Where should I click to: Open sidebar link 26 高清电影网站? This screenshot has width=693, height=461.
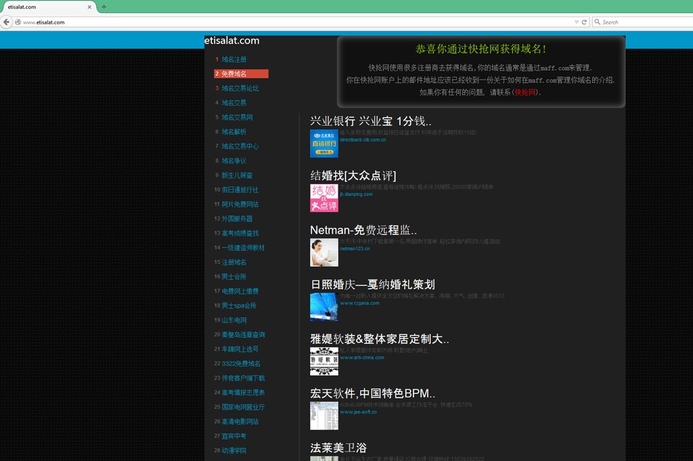point(240,422)
